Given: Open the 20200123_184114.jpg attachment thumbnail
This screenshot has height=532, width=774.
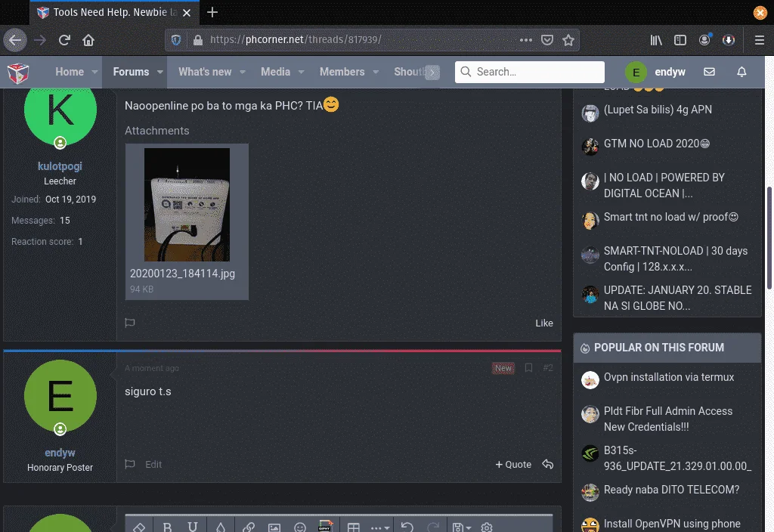Looking at the screenshot, I should pos(187,204).
